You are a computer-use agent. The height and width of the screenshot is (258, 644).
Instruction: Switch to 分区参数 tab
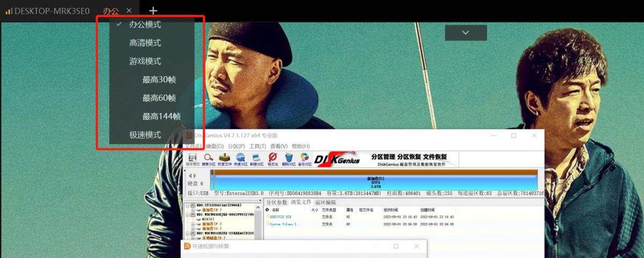click(276, 202)
